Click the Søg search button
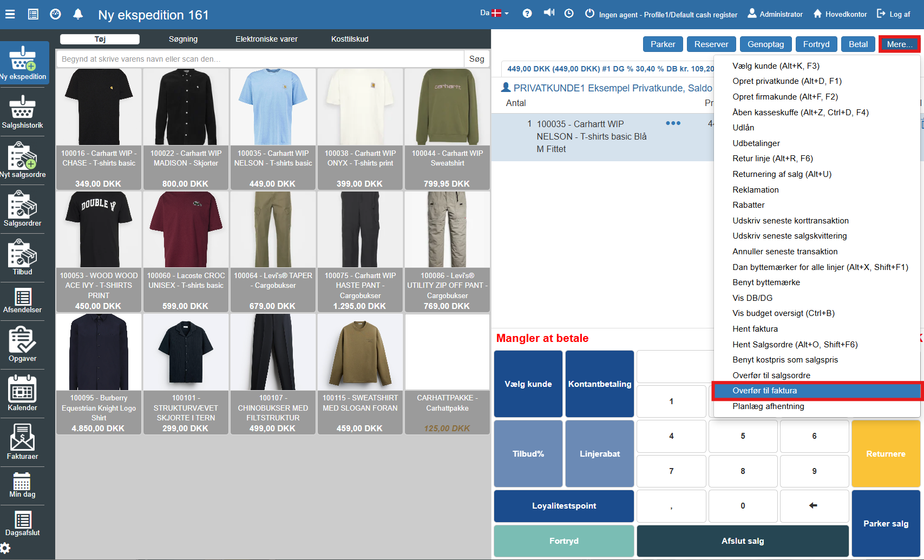The width and height of the screenshot is (924, 560). click(x=476, y=59)
